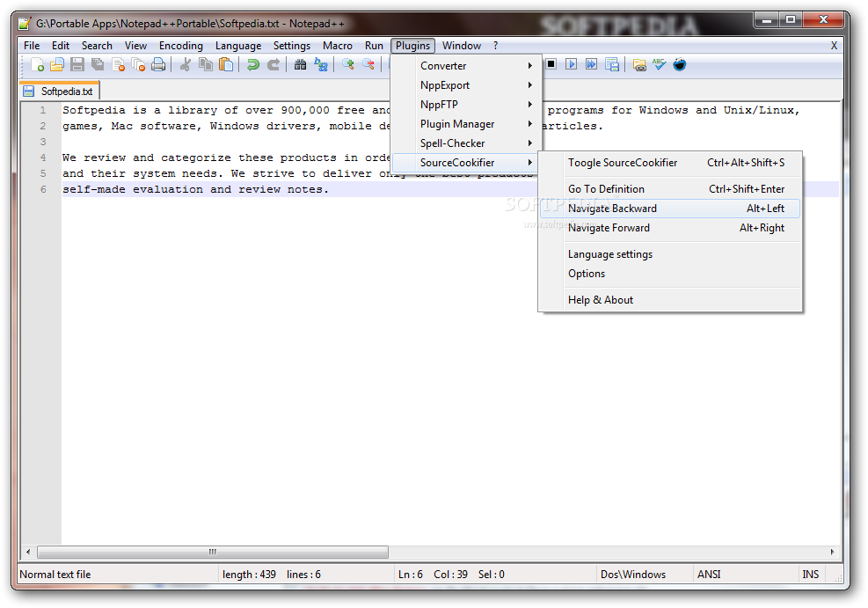Click the INS status bar field
This screenshot has height=608, width=868.
tap(811, 575)
